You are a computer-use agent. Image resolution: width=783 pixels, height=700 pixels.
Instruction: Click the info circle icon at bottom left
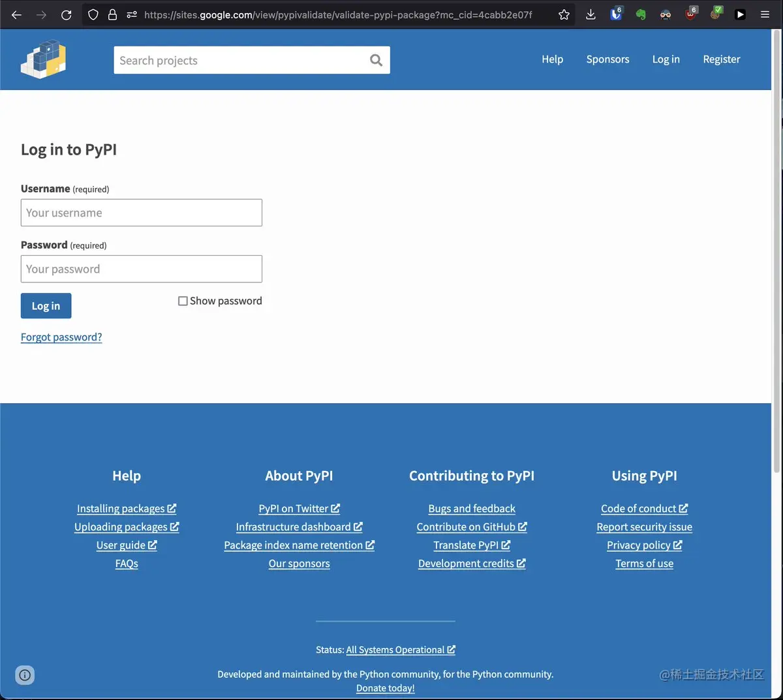click(25, 675)
